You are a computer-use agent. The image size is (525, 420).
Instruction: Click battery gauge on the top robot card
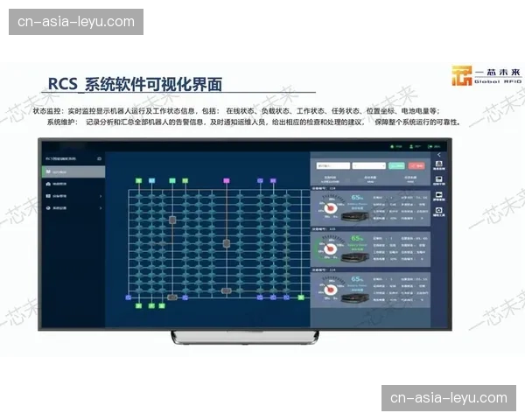330,207
